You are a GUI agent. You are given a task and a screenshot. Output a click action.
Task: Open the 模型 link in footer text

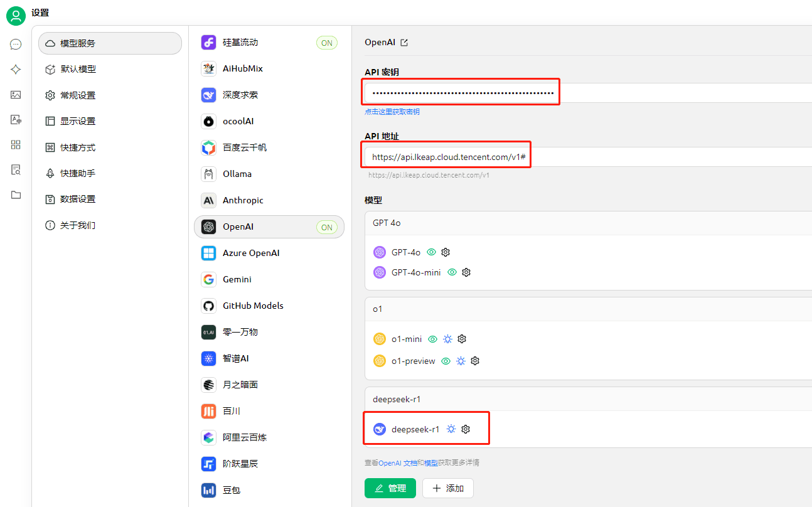tap(431, 463)
